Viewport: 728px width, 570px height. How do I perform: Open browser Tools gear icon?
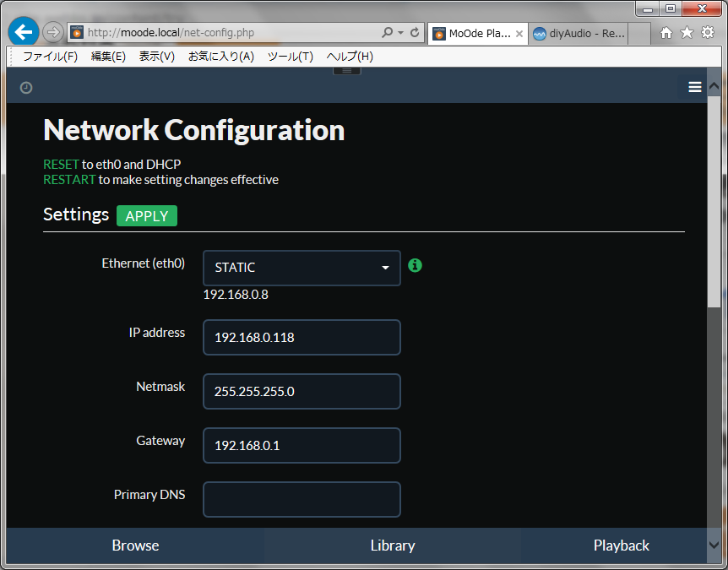[708, 32]
